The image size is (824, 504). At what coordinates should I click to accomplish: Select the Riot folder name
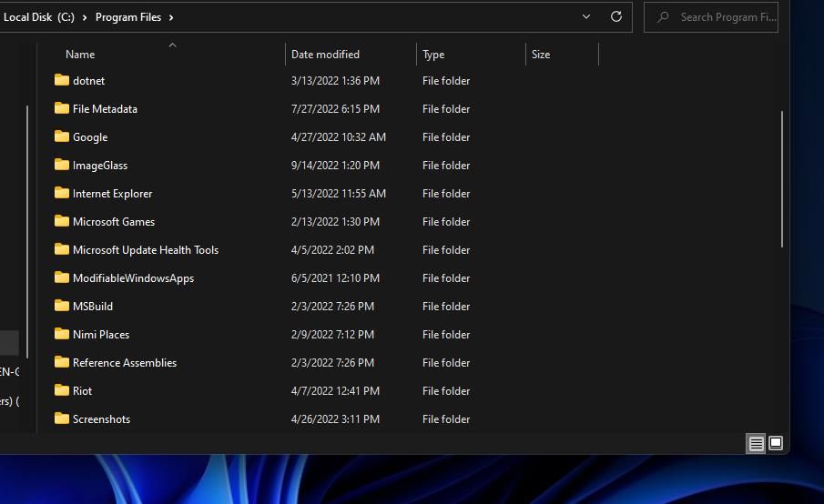(x=82, y=391)
